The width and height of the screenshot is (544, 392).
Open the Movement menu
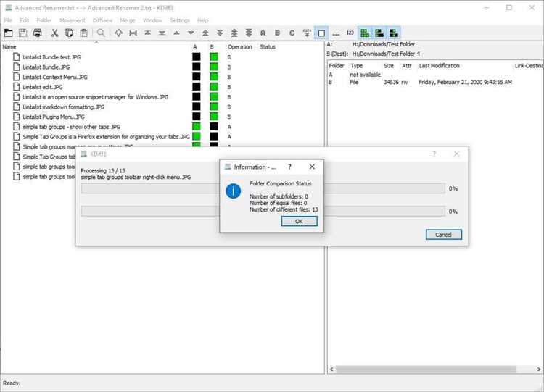[x=72, y=20]
